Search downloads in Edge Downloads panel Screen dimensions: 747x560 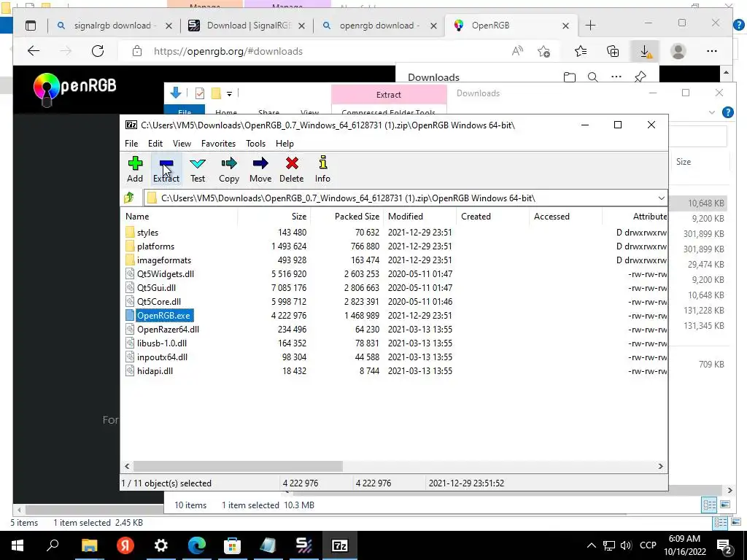pyautogui.click(x=592, y=77)
